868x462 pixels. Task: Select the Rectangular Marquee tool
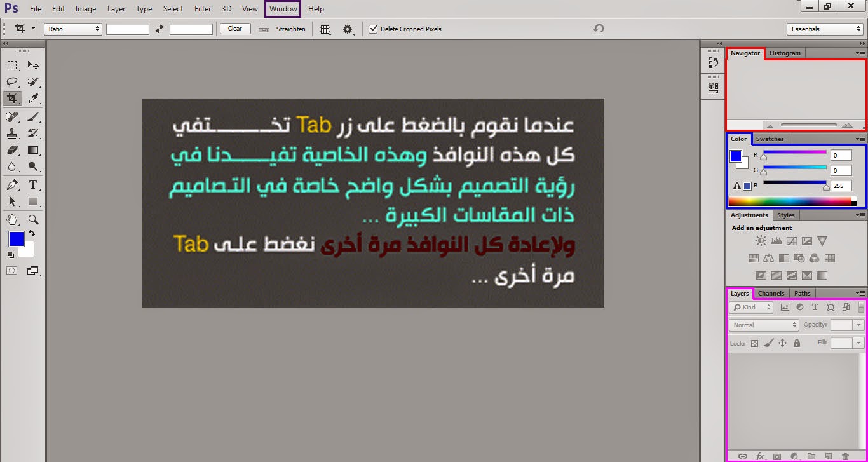[x=12, y=65]
